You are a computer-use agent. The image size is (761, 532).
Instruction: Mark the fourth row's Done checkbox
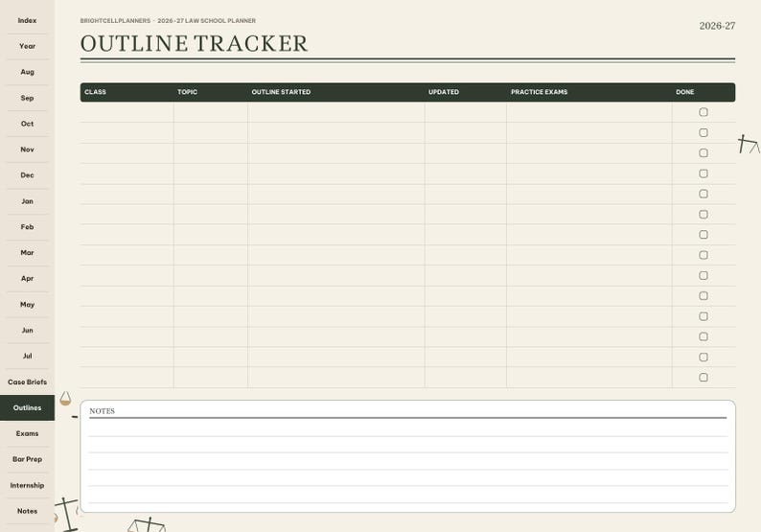pos(703,173)
